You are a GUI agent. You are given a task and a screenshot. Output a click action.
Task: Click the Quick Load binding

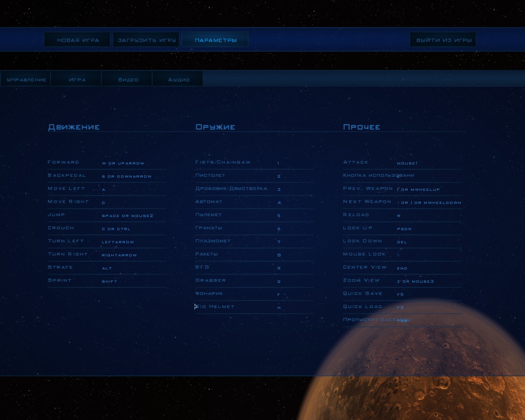[x=402, y=307]
